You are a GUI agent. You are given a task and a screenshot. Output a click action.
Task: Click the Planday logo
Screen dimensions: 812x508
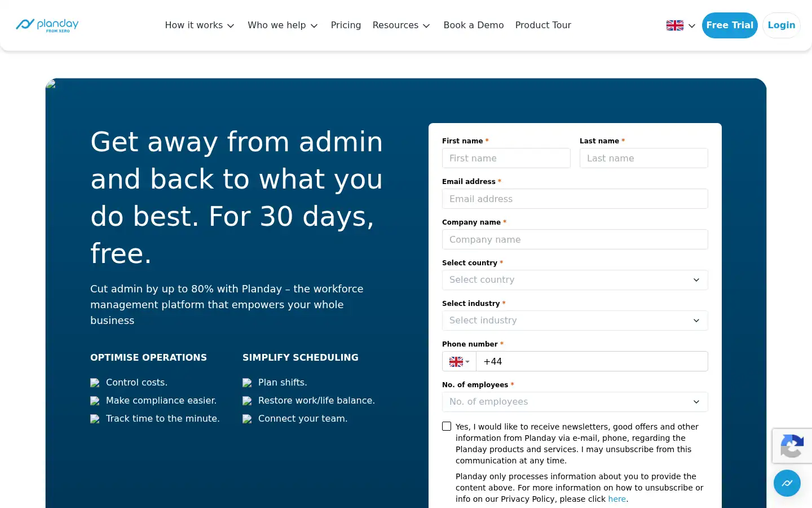tap(47, 25)
